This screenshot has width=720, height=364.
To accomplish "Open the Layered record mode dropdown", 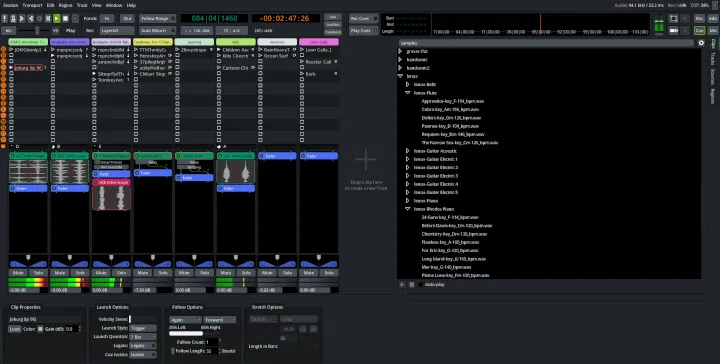I will [117, 30].
